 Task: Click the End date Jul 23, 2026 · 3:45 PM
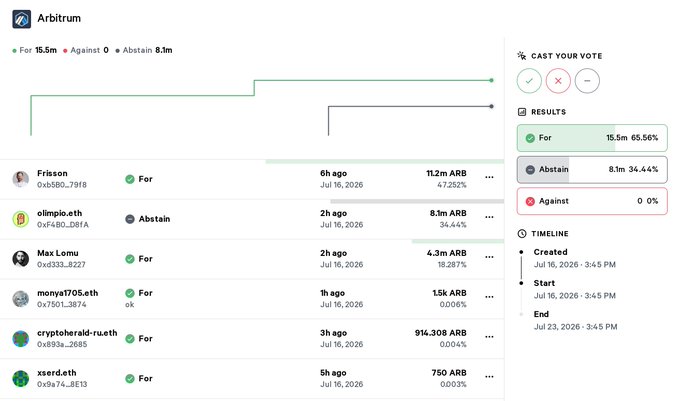tap(575, 327)
